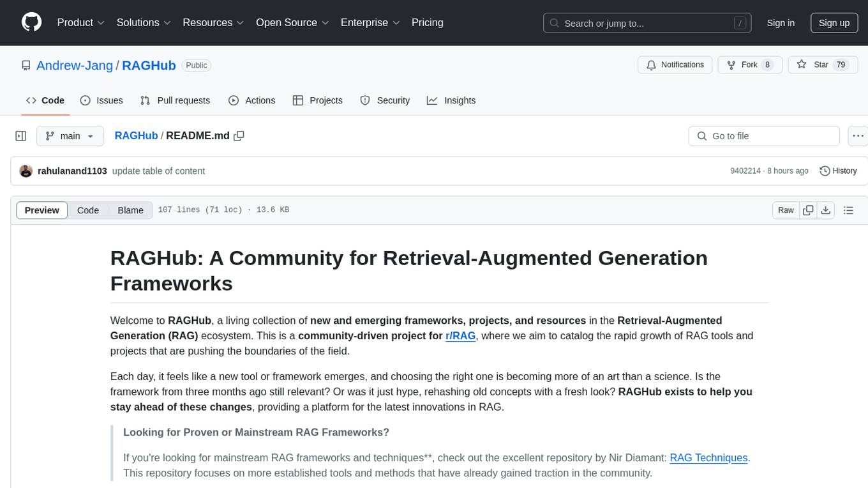
Task: View the file History
Action: click(x=838, y=171)
